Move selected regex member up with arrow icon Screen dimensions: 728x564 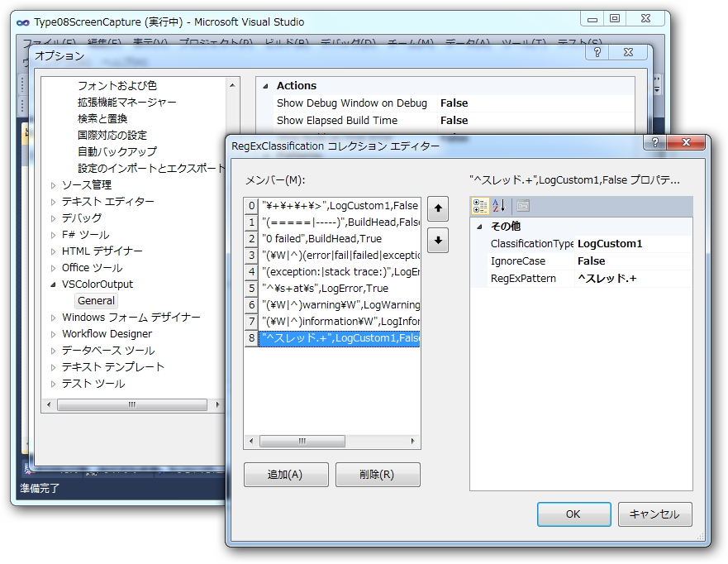pos(437,208)
